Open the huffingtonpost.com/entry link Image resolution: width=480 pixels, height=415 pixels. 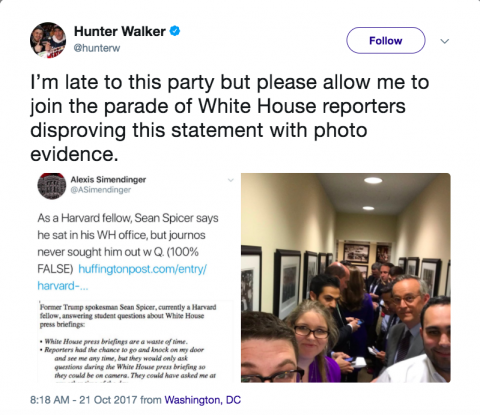[x=142, y=269]
